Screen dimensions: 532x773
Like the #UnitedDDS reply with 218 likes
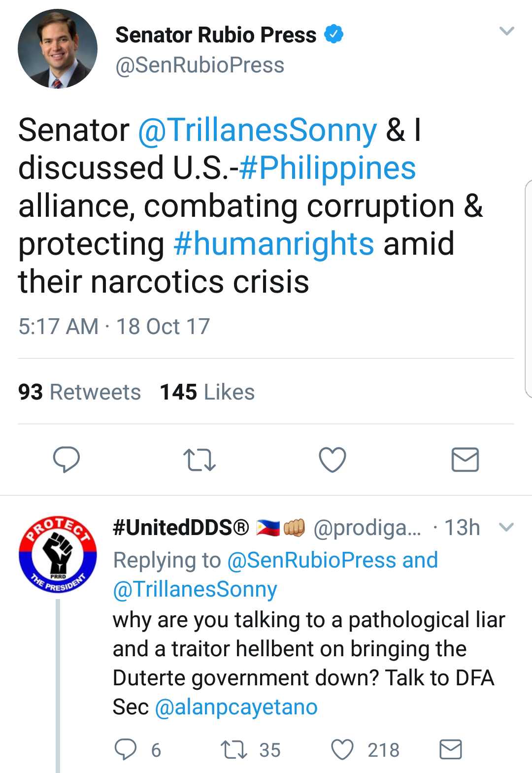tap(342, 749)
